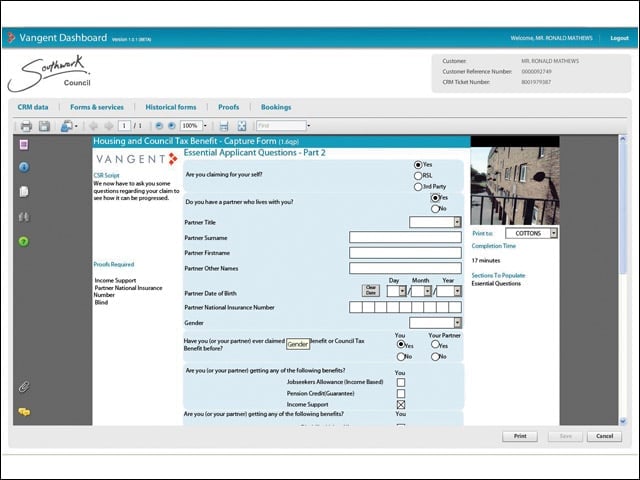Screen dimensions: 640x480
Task: Open the blue info panel icon in the sidebar
Action: 24,167
